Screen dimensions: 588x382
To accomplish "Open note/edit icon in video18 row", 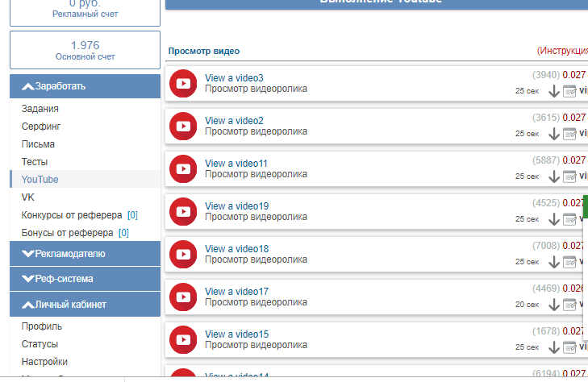I will tap(569, 262).
